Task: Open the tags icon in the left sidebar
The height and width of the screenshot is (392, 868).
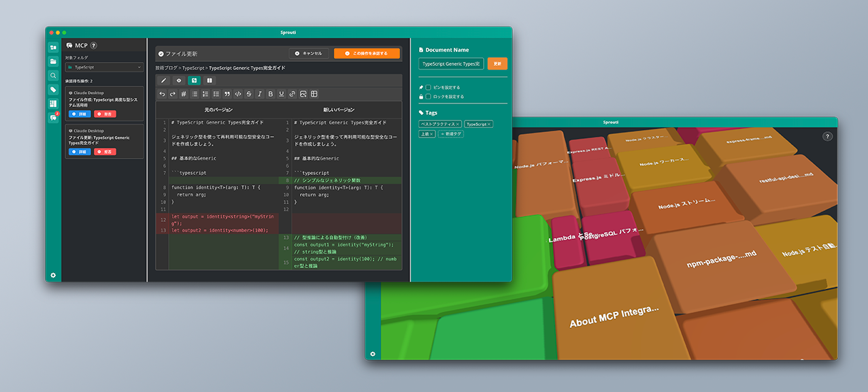Action: pos(53,90)
